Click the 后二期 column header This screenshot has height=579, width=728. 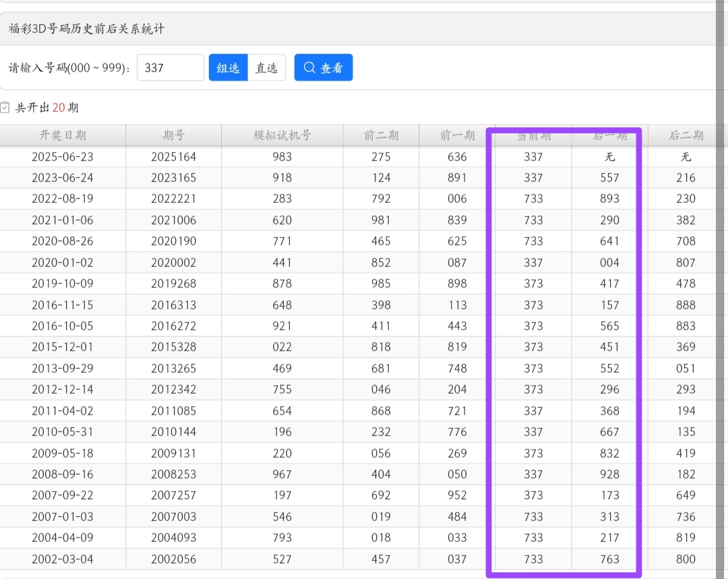point(686,135)
